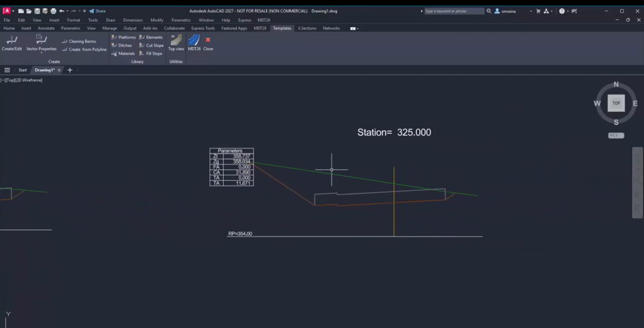644x328 pixels.
Task: Click the Share button
Action: tap(98, 11)
